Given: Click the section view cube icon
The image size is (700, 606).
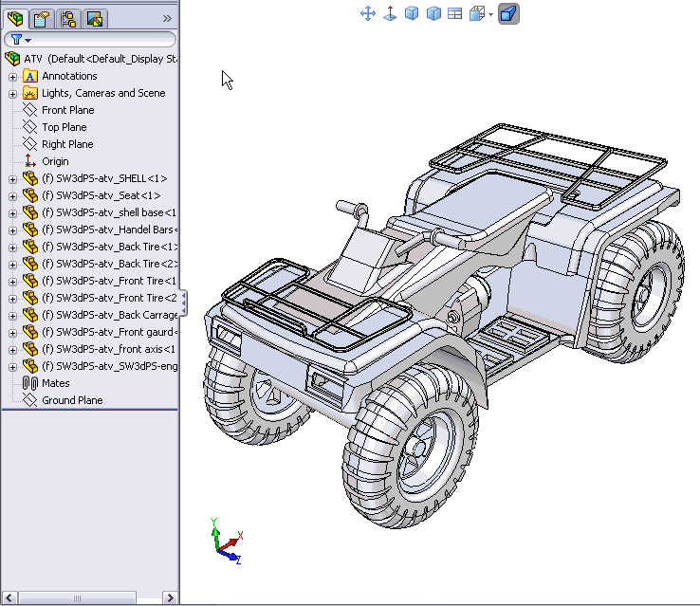Looking at the screenshot, I should point(478,14).
